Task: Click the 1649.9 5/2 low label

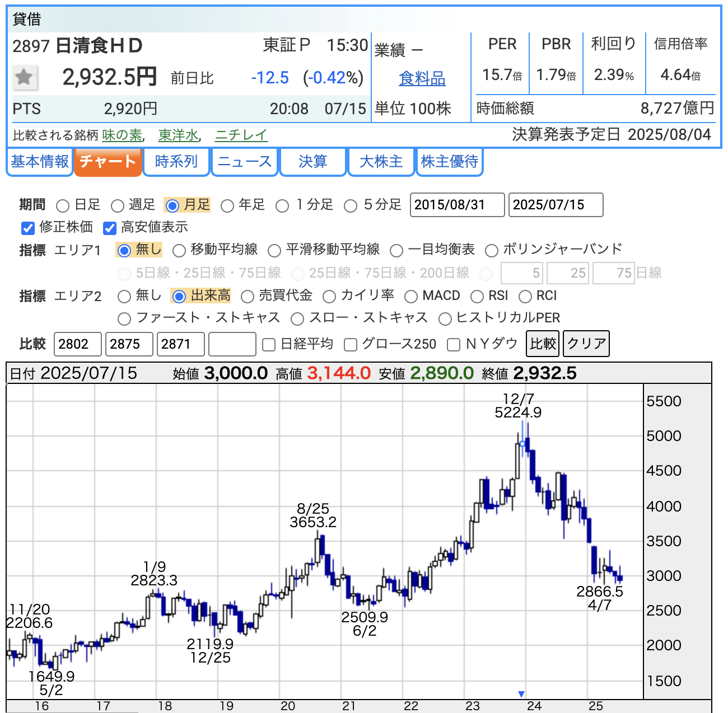Action: pyautogui.click(x=51, y=683)
